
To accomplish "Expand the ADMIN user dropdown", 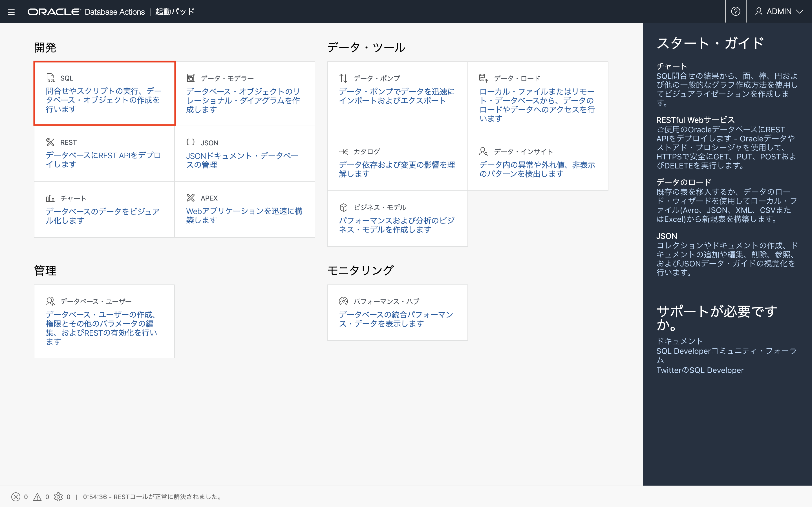I will tap(778, 11).
